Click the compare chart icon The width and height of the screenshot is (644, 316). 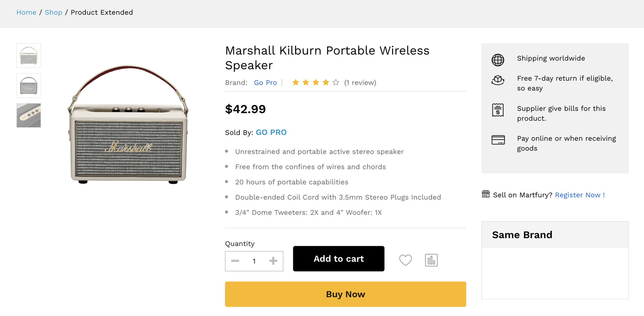click(x=431, y=260)
